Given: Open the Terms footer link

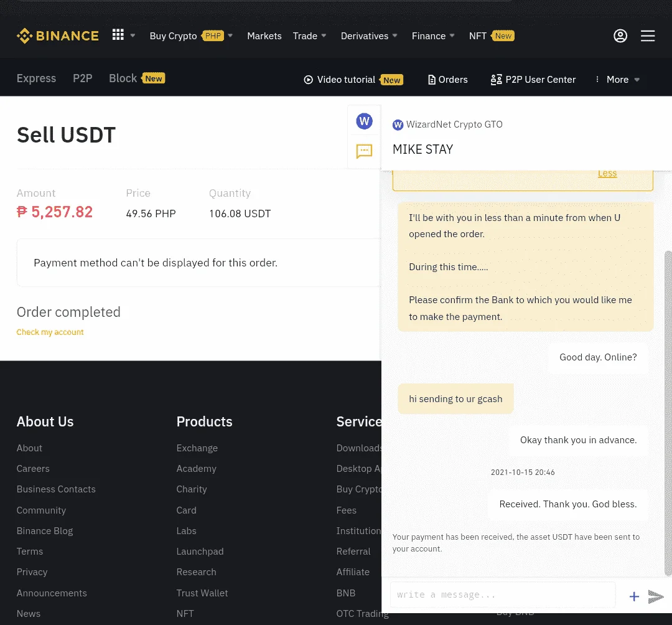Looking at the screenshot, I should click(x=30, y=552).
